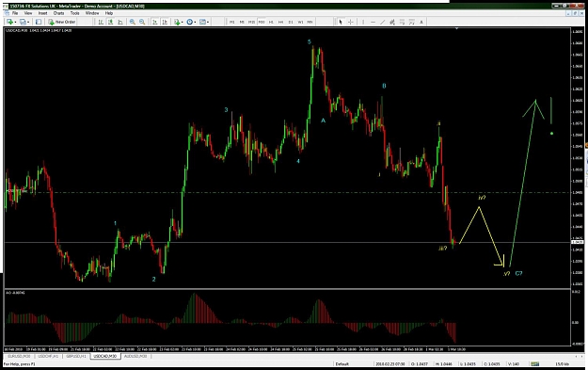The width and height of the screenshot is (588, 370).
Task: Select the 'C?' wave label on chart
Action: pos(518,274)
